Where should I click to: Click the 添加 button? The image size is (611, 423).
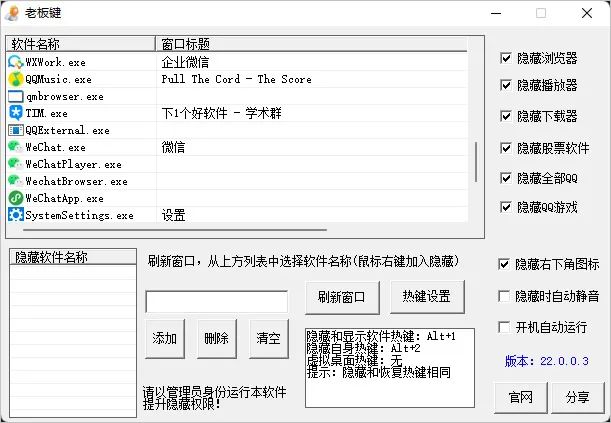pyautogui.click(x=165, y=338)
